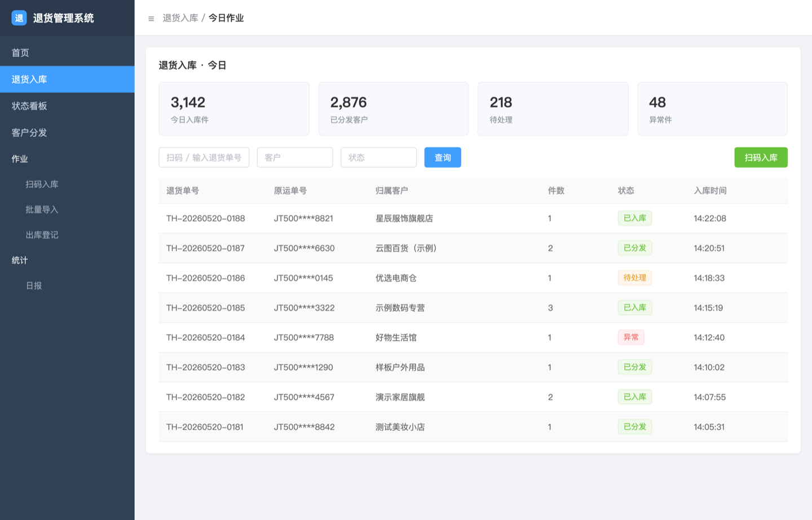Click waybill JT500****6630
The image size is (812, 520).
pos(304,248)
